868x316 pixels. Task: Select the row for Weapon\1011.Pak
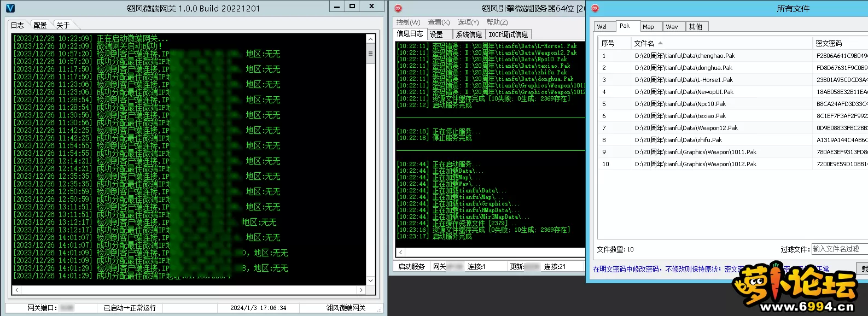[x=733, y=152]
